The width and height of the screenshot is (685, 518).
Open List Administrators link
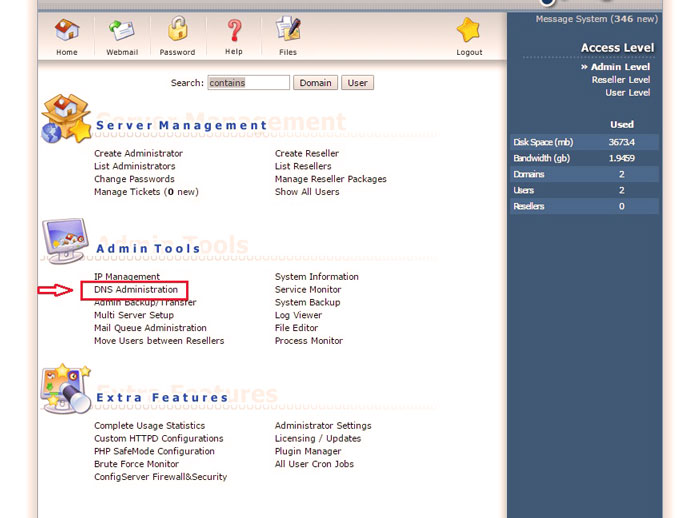point(135,166)
